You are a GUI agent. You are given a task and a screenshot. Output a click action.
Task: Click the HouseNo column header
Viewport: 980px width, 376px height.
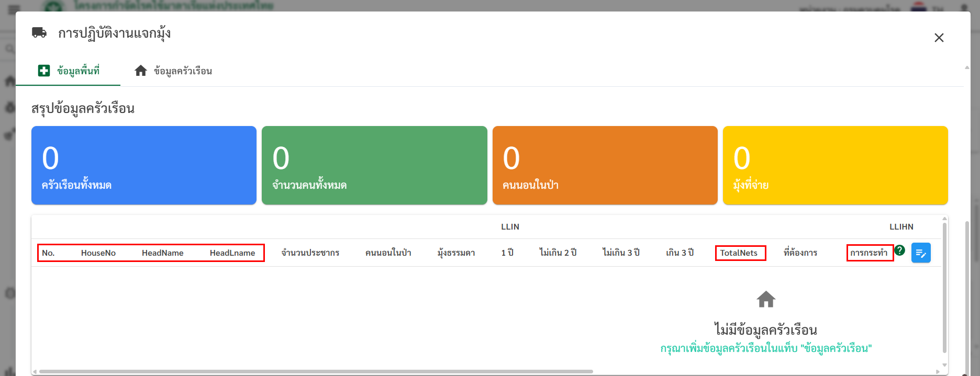[98, 253]
